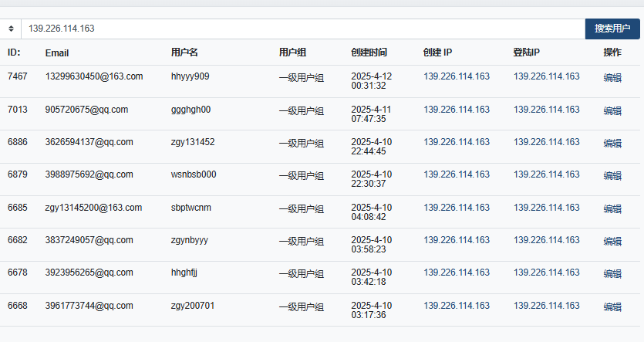The width and height of the screenshot is (644, 342).
Task: Edit user zgy200701 via 编辑 link
Action: point(612,307)
